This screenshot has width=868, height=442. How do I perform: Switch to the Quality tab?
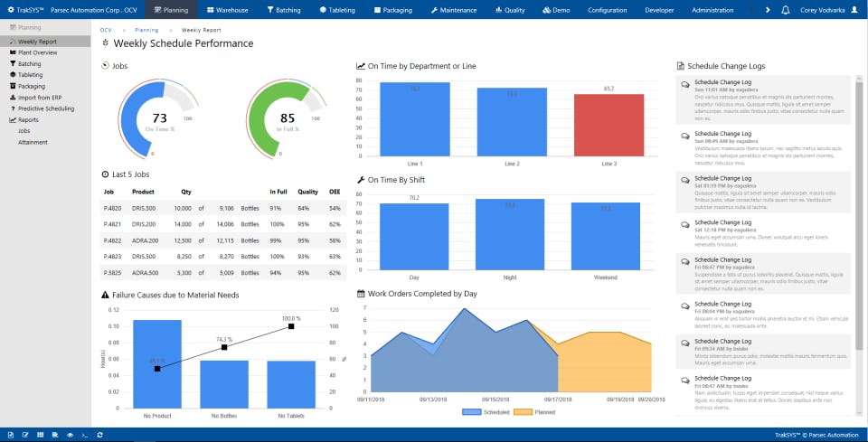[x=510, y=10]
